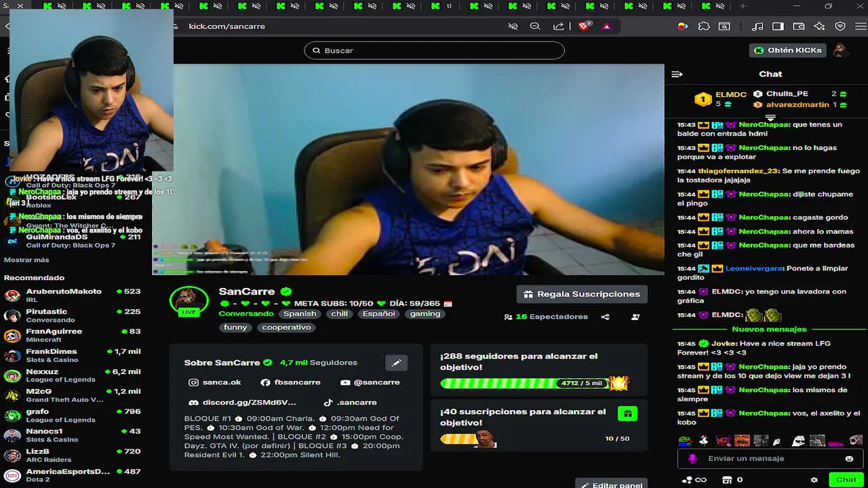This screenshot has width=868, height=488.
Task: Click the share stream icon beside Espectadores
Action: click(x=606, y=317)
